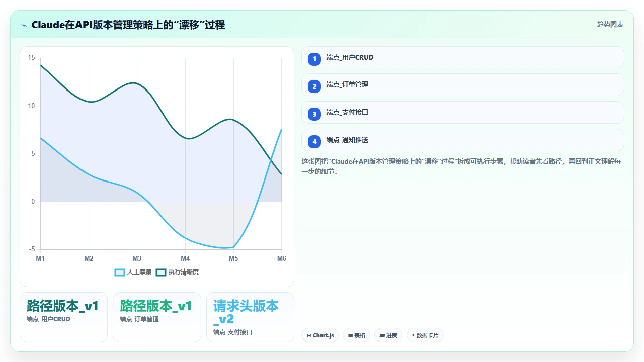Select step 4 number badge

pyautogui.click(x=314, y=142)
